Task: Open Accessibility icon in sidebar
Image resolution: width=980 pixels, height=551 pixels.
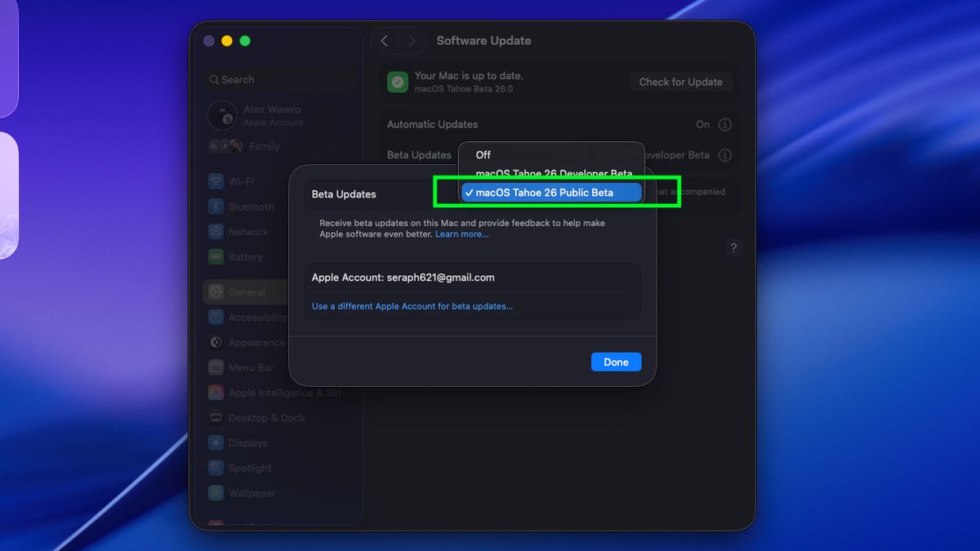Action: pos(216,318)
